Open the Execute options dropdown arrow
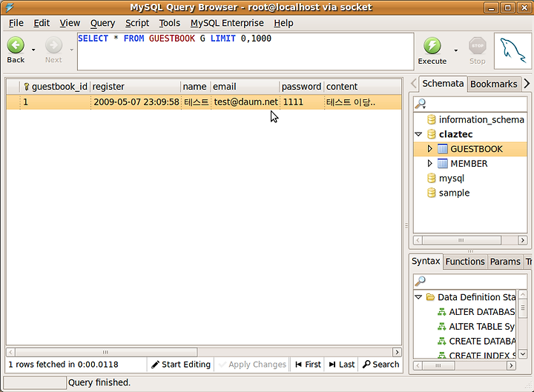This screenshot has width=534, height=392. click(x=455, y=50)
